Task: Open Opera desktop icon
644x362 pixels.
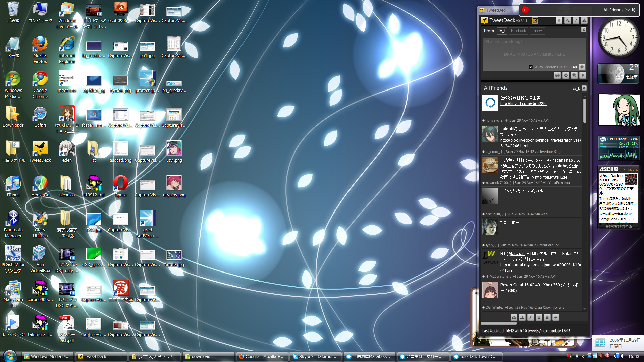Action: 120,186
